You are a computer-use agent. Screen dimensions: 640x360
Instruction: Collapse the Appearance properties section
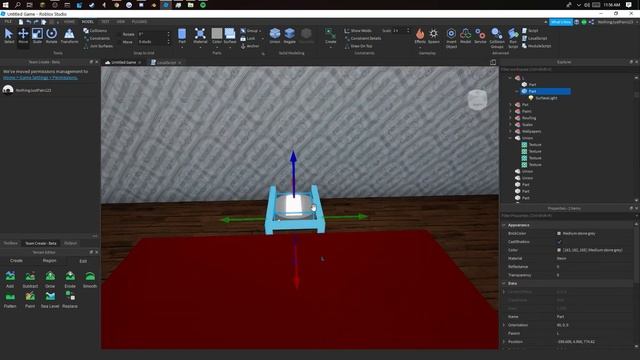tap(504, 225)
